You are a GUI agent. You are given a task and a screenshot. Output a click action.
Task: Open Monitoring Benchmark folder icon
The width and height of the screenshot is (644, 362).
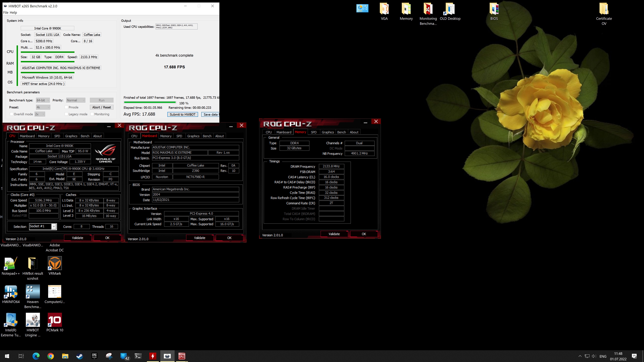[428, 14]
